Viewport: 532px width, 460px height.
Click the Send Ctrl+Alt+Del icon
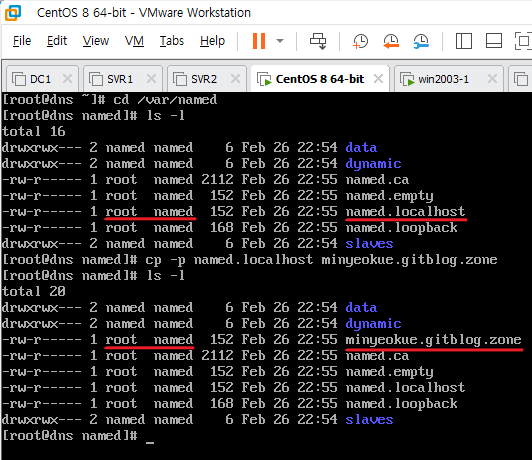point(318,41)
